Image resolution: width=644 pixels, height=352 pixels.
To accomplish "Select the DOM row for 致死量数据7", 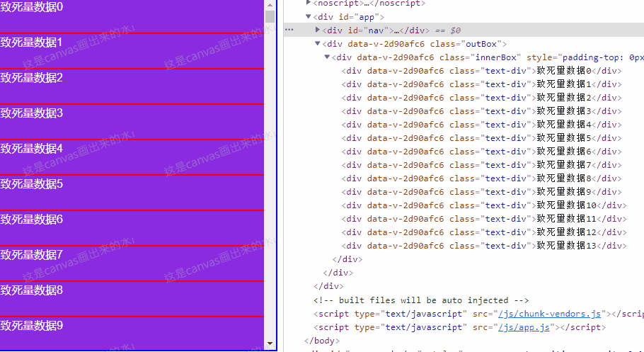I will (x=481, y=165).
